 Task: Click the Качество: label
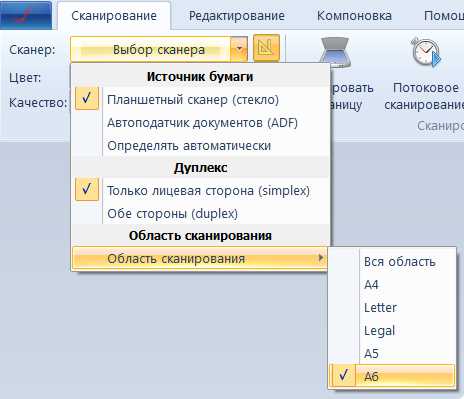pyautogui.click(x=38, y=102)
